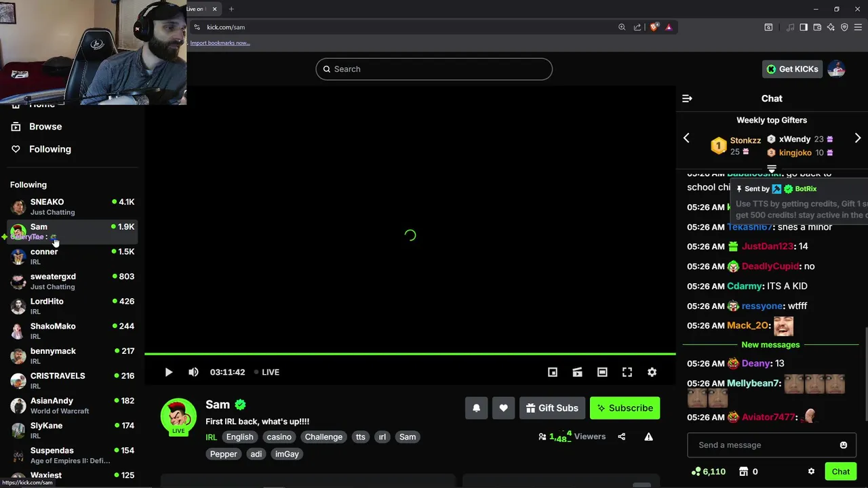868x488 pixels.
Task: Open Following in the sidebar
Action: pyautogui.click(x=50, y=149)
